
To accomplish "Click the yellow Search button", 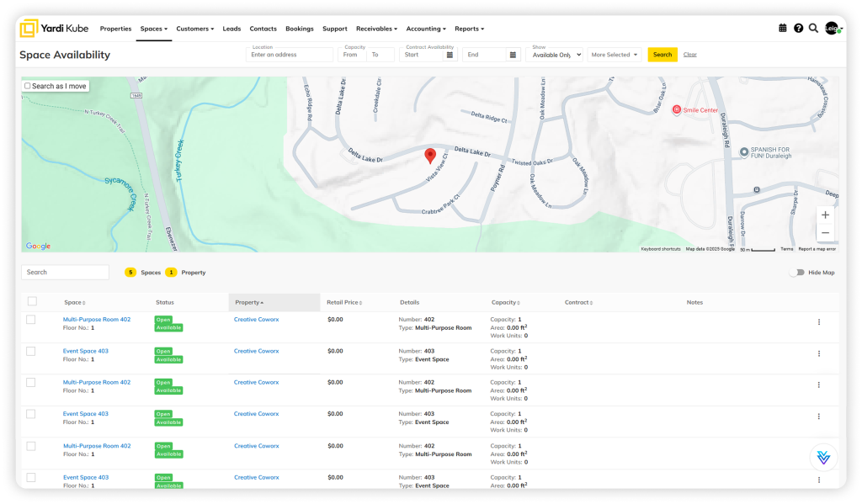I will click(662, 55).
